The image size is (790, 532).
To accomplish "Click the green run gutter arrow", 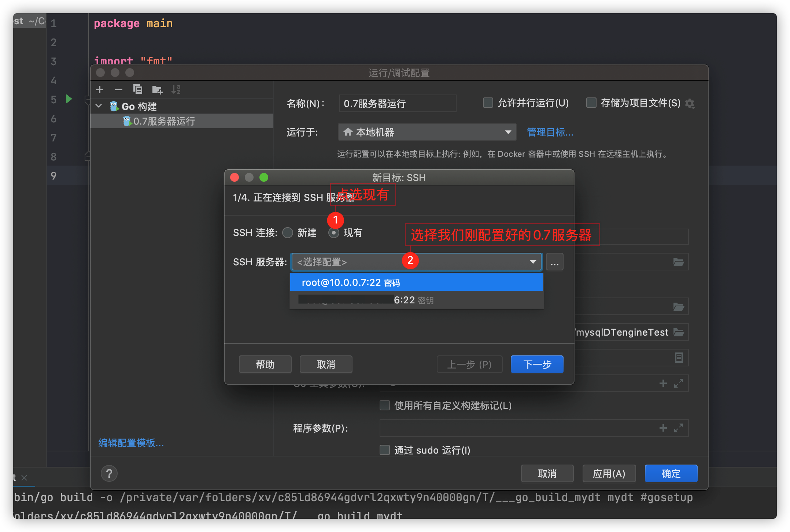I will click(69, 99).
